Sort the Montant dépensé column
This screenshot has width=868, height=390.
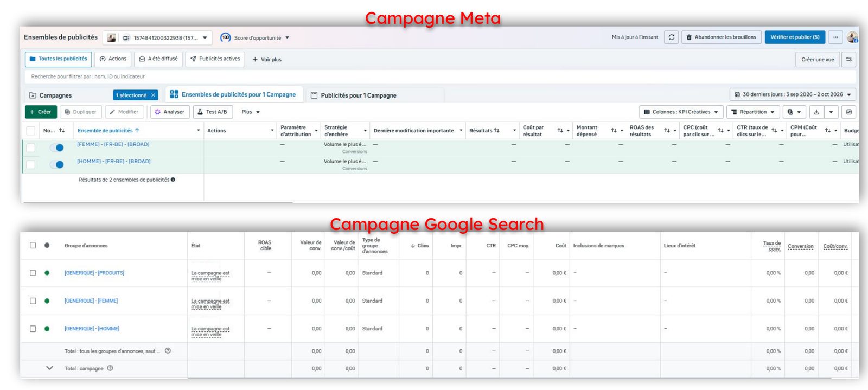tap(614, 131)
